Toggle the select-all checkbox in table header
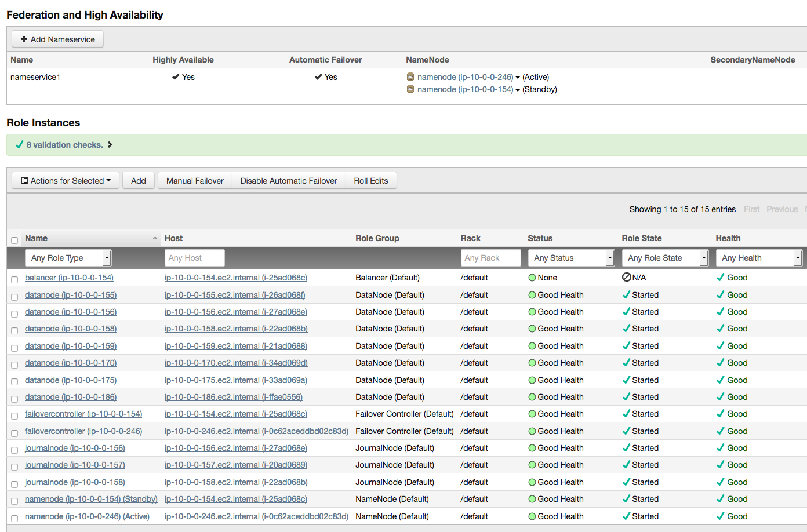807x532 pixels. pos(14,240)
